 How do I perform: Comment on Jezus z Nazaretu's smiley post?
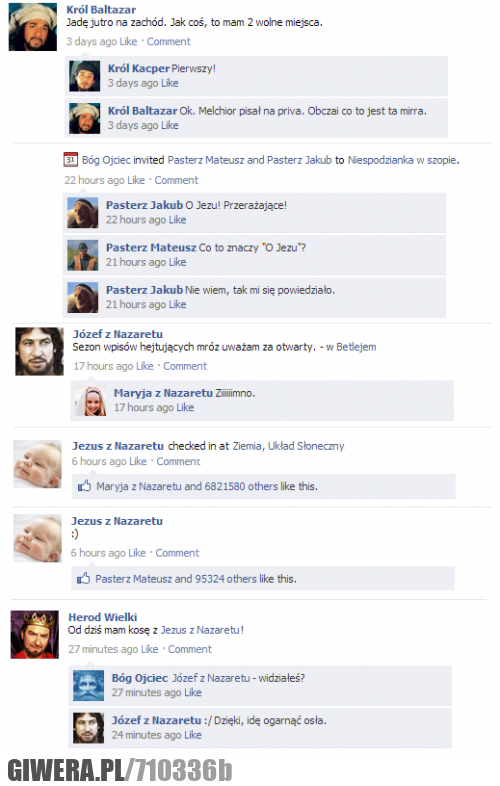click(177, 553)
